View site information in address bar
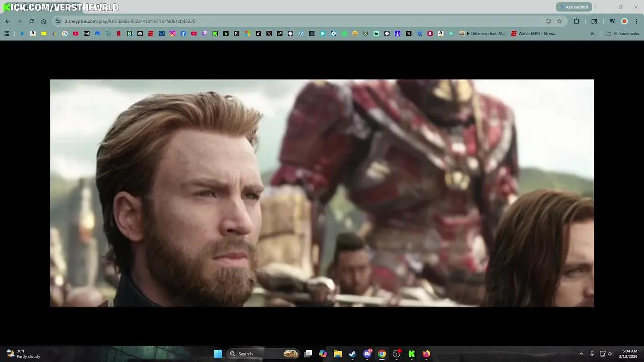 click(x=58, y=21)
